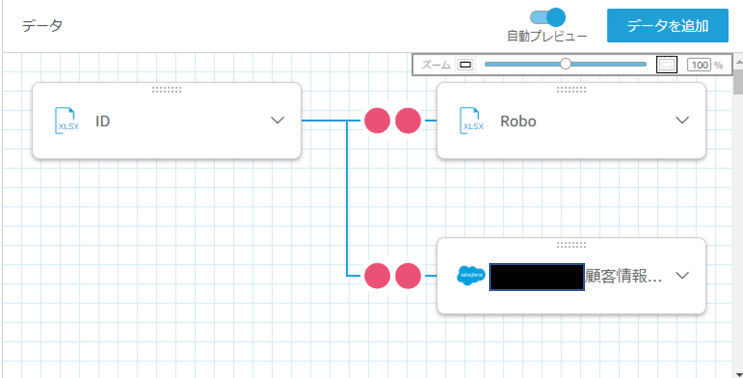The height and width of the screenshot is (378, 743).
Task: Click the zoom slider handle
Action: tap(565, 64)
